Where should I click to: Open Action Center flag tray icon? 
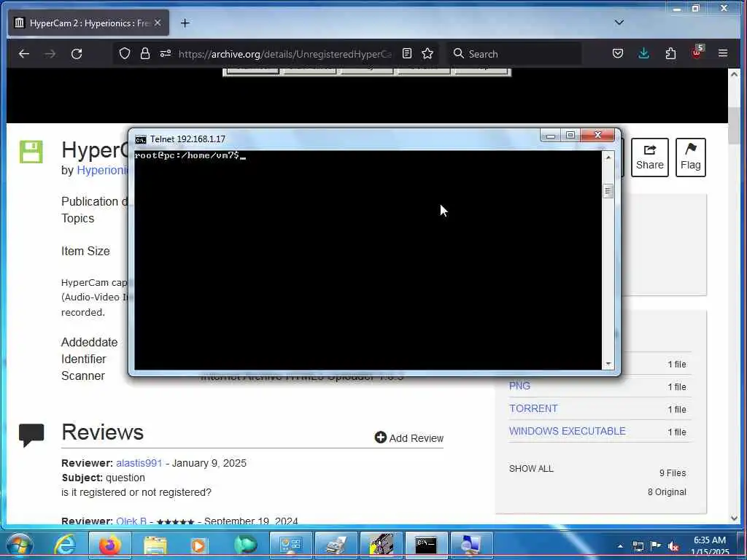(656, 546)
